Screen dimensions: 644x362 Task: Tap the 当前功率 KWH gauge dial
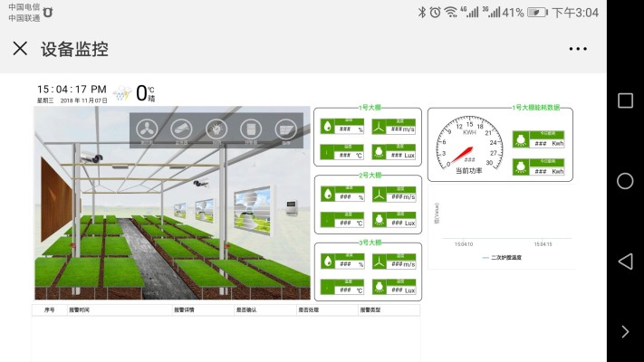468,145
